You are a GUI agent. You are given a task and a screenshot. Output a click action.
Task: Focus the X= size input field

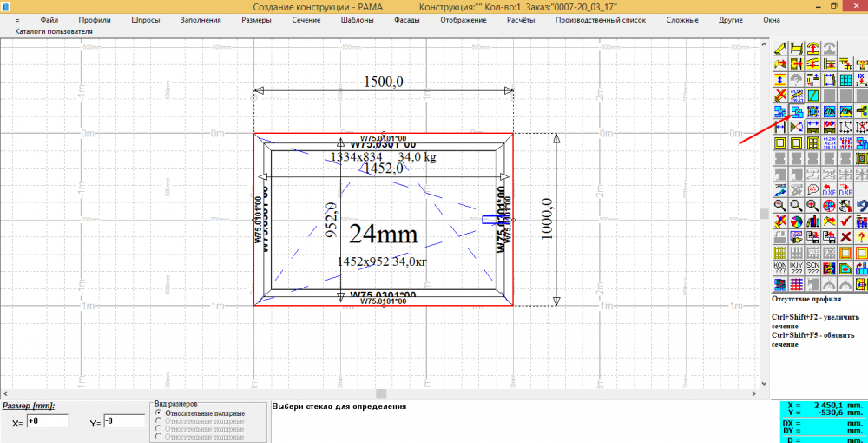click(x=47, y=421)
